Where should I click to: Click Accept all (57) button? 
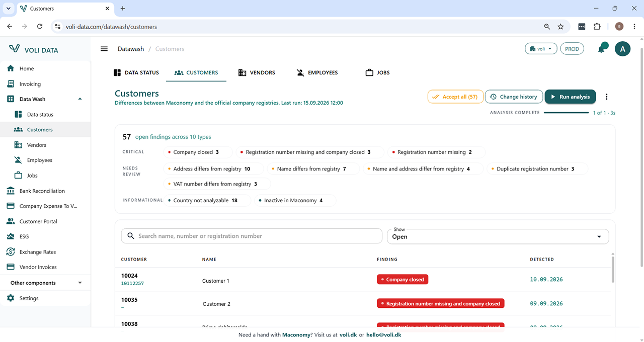pyautogui.click(x=455, y=97)
